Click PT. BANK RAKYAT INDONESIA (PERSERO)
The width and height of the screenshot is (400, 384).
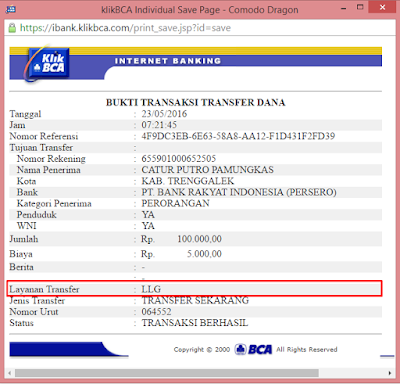[x=239, y=192]
